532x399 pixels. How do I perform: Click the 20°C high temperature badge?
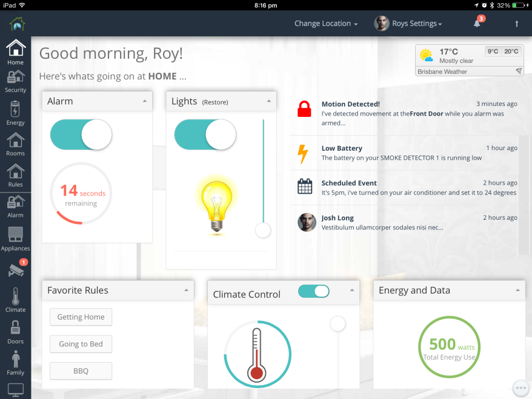(x=511, y=51)
